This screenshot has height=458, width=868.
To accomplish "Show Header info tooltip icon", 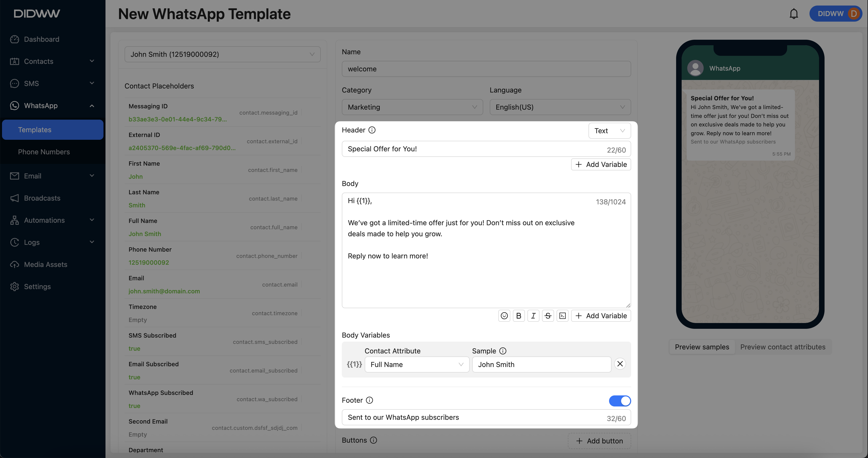I will tap(372, 130).
